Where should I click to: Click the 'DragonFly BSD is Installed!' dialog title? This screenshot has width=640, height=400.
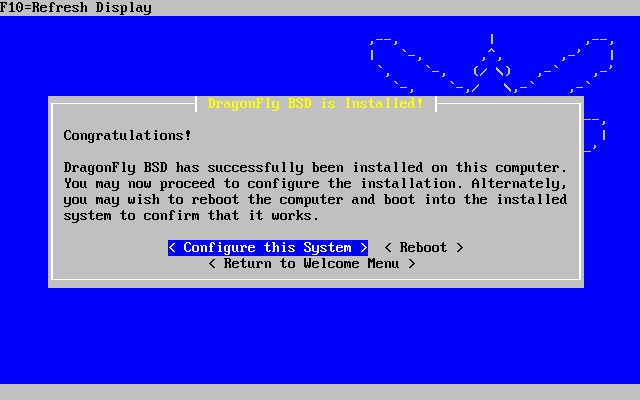click(x=315, y=103)
